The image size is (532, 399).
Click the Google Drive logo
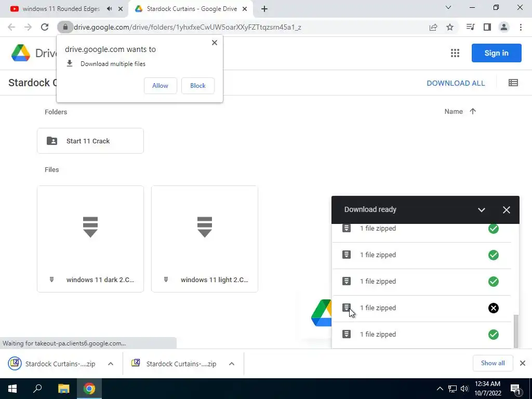tap(21, 53)
